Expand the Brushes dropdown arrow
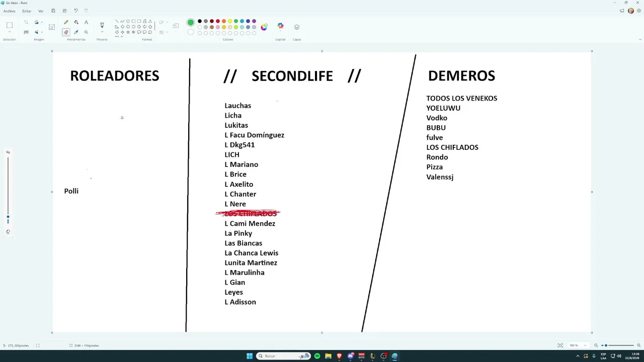Viewport: 644px width, 362px height. tap(102, 32)
